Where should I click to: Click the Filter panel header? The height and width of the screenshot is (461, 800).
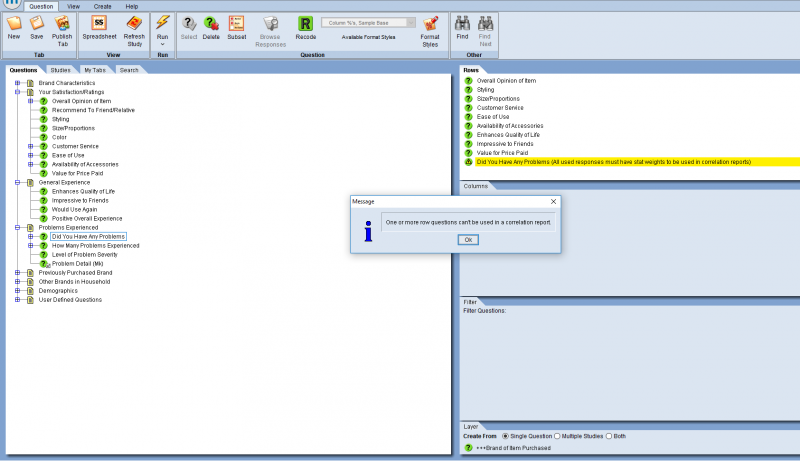coord(470,302)
